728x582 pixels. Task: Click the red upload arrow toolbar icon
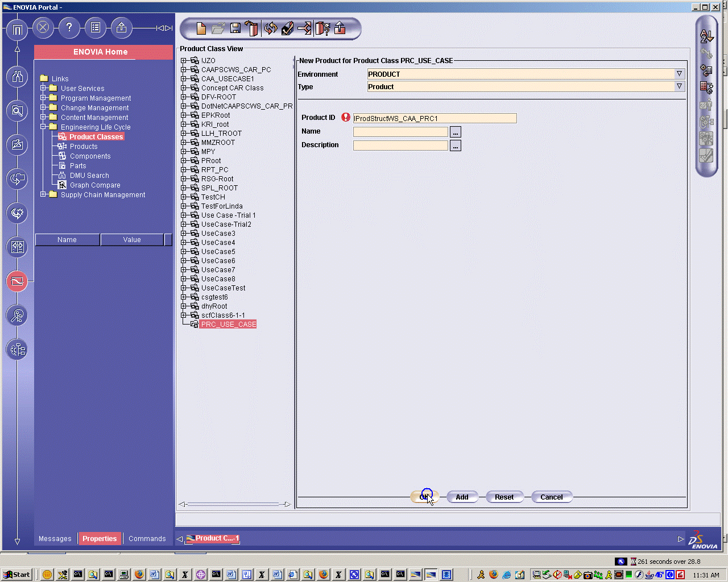[340, 28]
